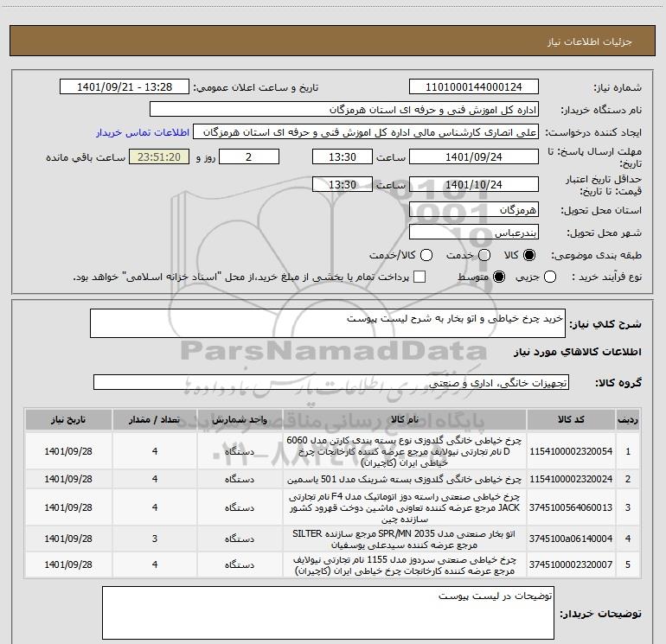The height and width of the screenshot is (644, 666).
Task: Click the buyer notes text area
Action: (328, 613)
